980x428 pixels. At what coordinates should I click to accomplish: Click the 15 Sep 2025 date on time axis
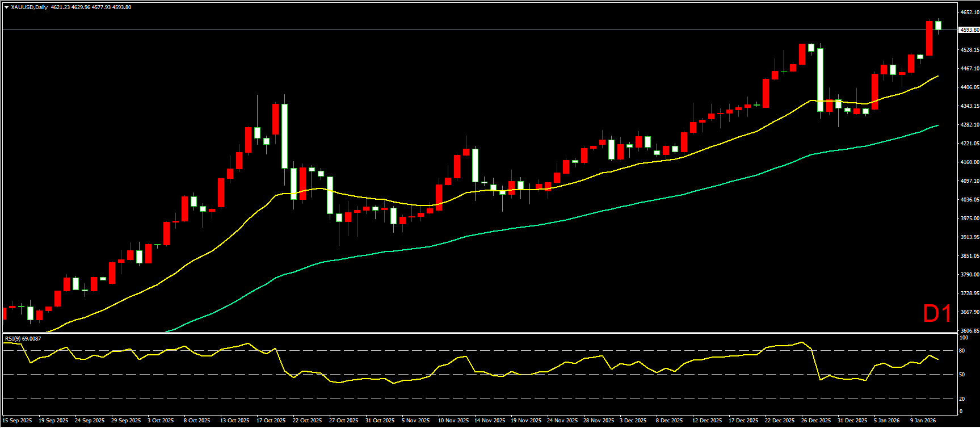coord(18,421)
